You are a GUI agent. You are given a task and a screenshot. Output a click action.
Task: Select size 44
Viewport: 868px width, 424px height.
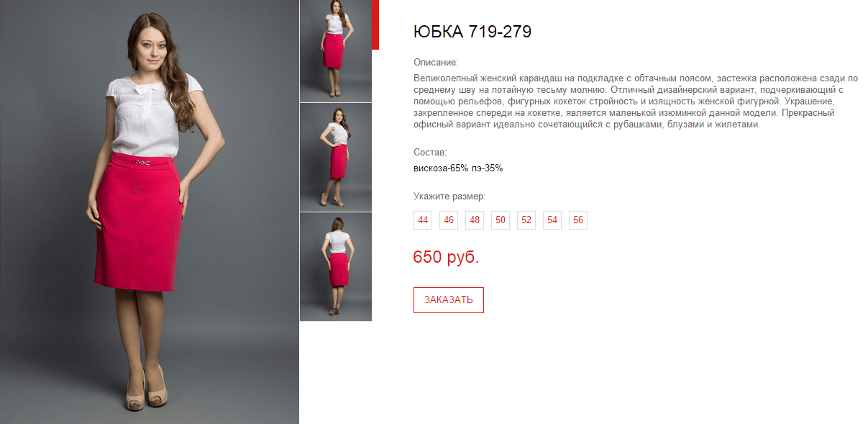pyautogui.click(x=423, y=220)
